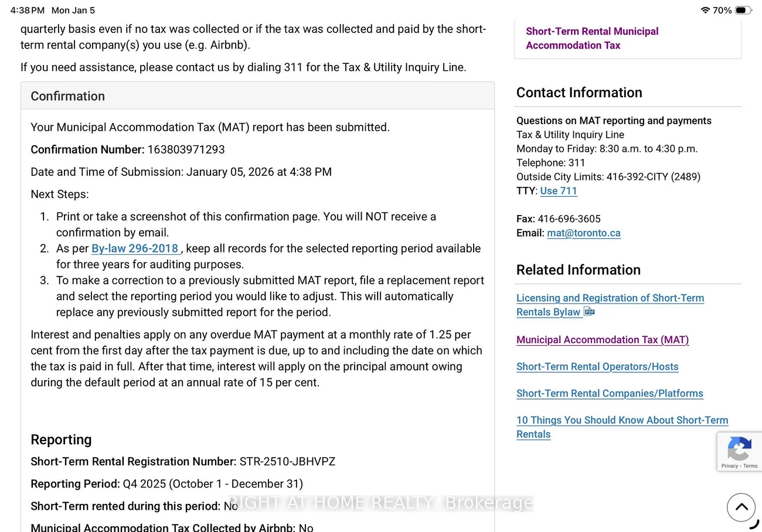
Task: Open the Municipal Accommodation Tax (MAT) link
Action: coord(603,340)
